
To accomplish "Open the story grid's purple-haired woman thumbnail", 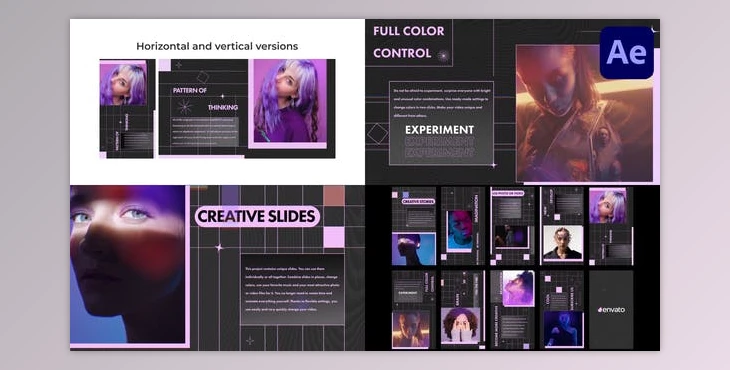I will click(x=611, y=226).
